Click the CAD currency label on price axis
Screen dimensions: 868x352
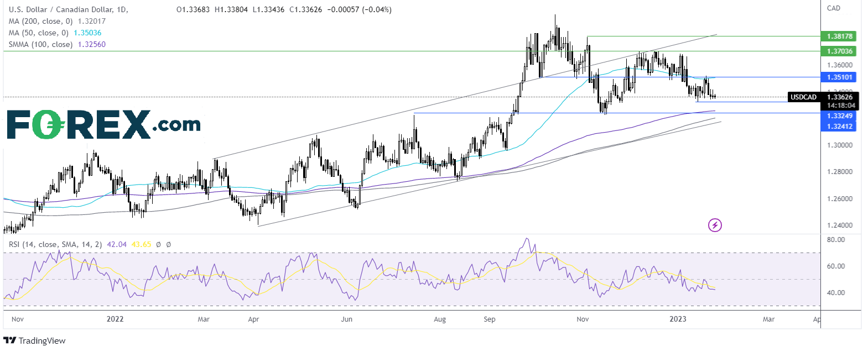click(x=833, y=8)
